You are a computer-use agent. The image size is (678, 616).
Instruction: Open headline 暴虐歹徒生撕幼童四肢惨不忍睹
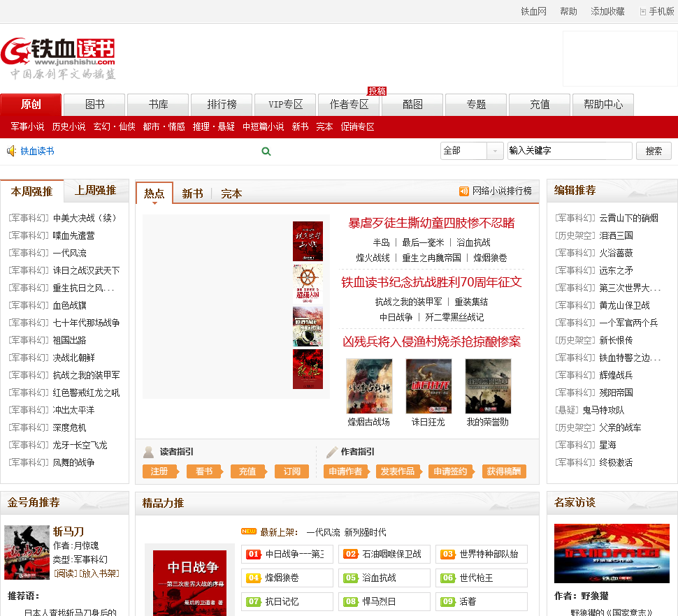coord(431,223)
